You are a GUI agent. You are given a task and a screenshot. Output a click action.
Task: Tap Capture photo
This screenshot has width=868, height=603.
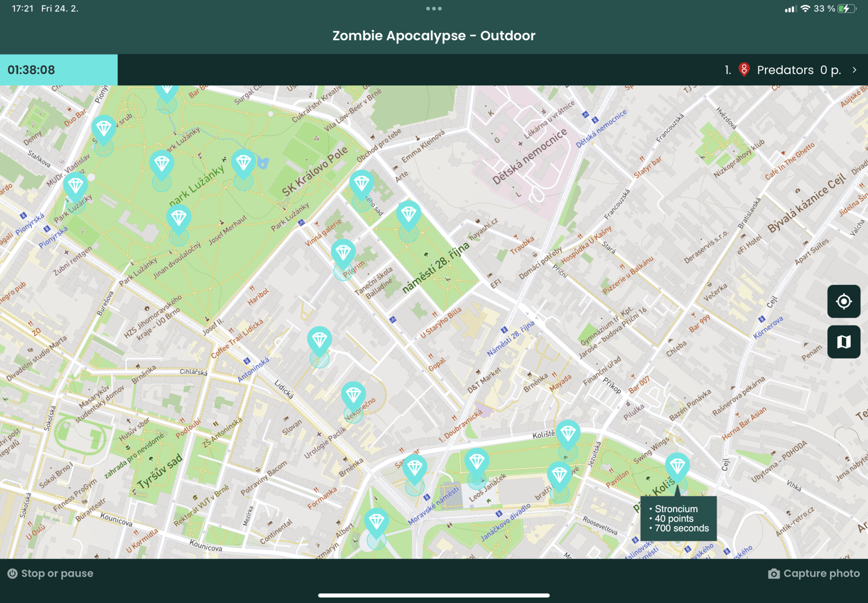814,573
